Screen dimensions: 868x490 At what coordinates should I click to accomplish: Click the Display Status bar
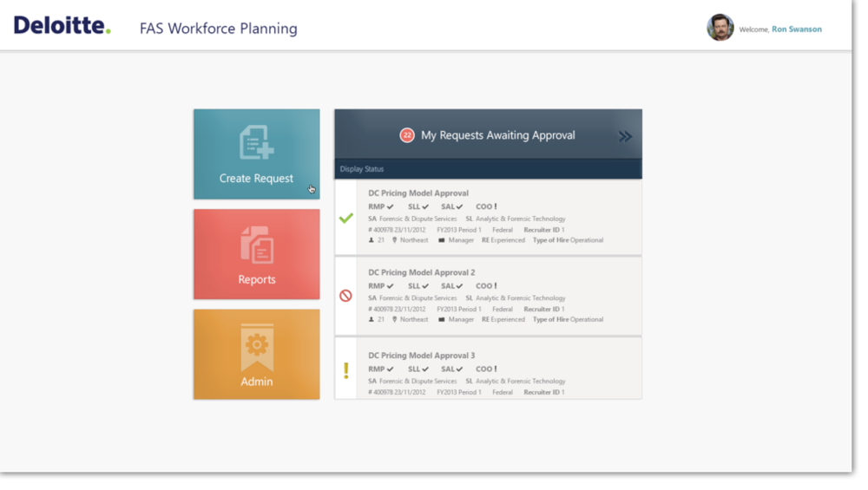coord(488,169)
